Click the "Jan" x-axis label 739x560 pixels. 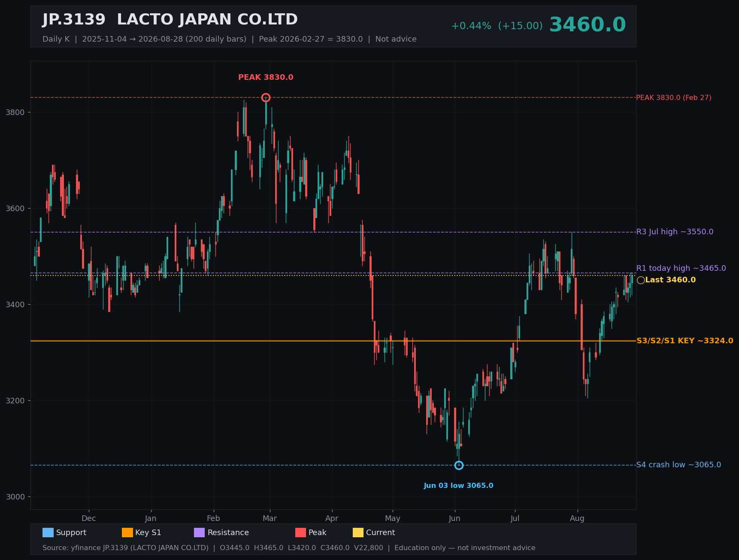pos(151,518)
